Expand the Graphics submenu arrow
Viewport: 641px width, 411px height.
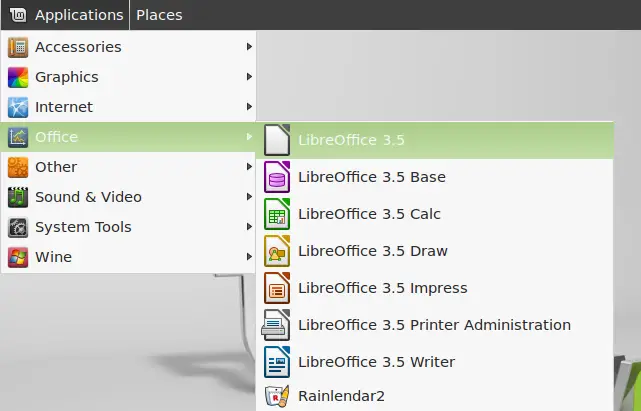click(249, 76)
